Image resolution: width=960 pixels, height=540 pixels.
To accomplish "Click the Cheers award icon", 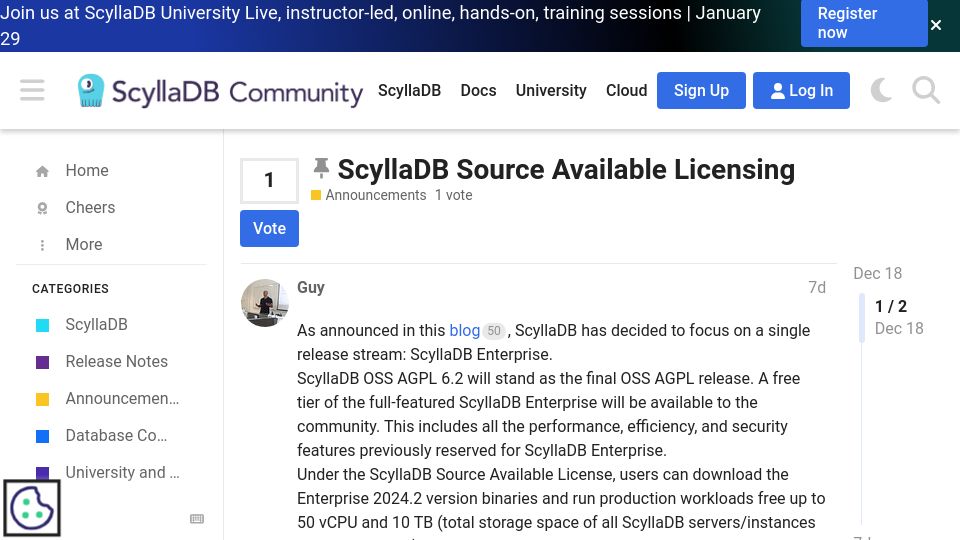I will pyautogui.click(x=42, y=209).
